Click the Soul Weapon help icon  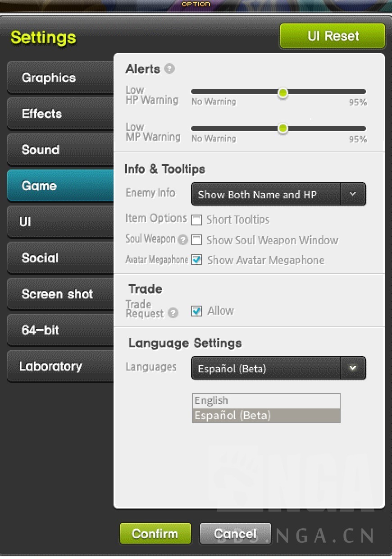point(182,240)
